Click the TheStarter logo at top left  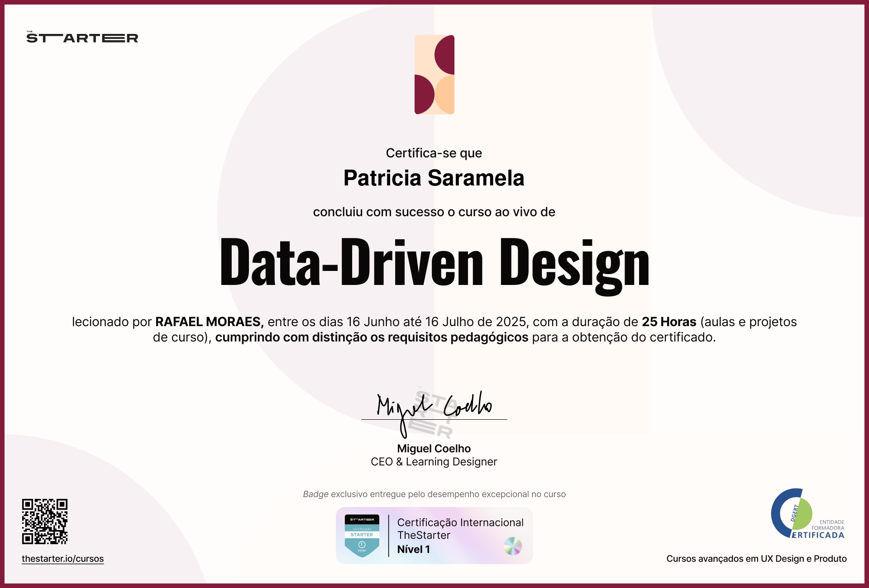(82, 38)
